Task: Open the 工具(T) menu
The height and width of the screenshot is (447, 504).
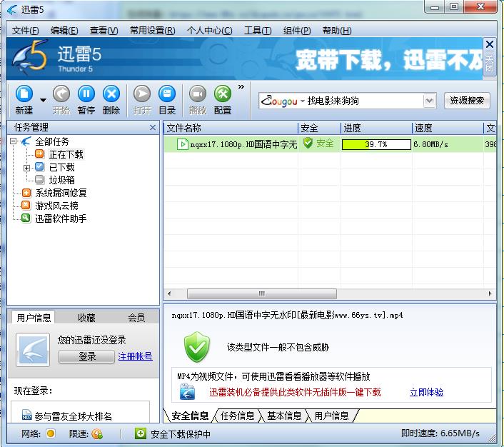Action: [258, 31]
